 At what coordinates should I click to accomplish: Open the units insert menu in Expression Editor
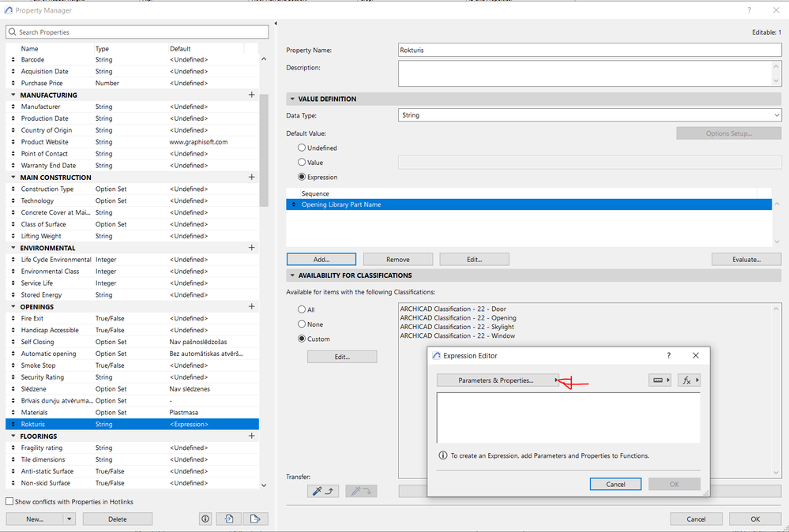(x=659, y=380)
